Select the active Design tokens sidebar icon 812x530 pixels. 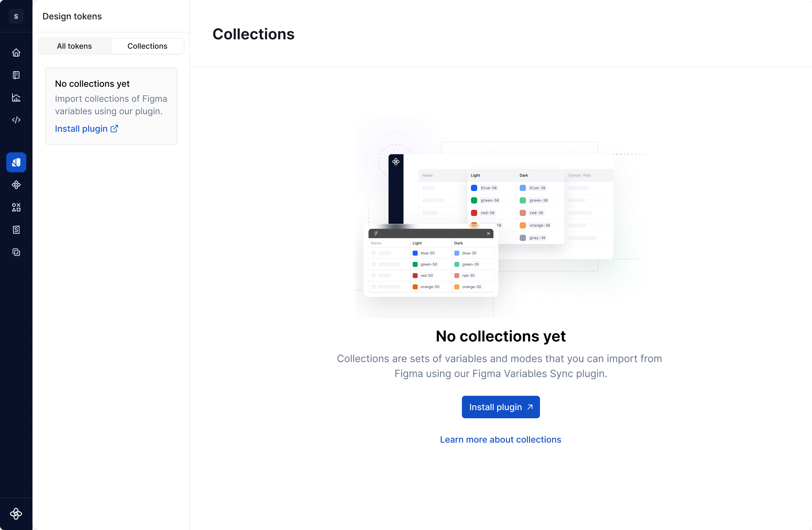[x=16, y=162]
